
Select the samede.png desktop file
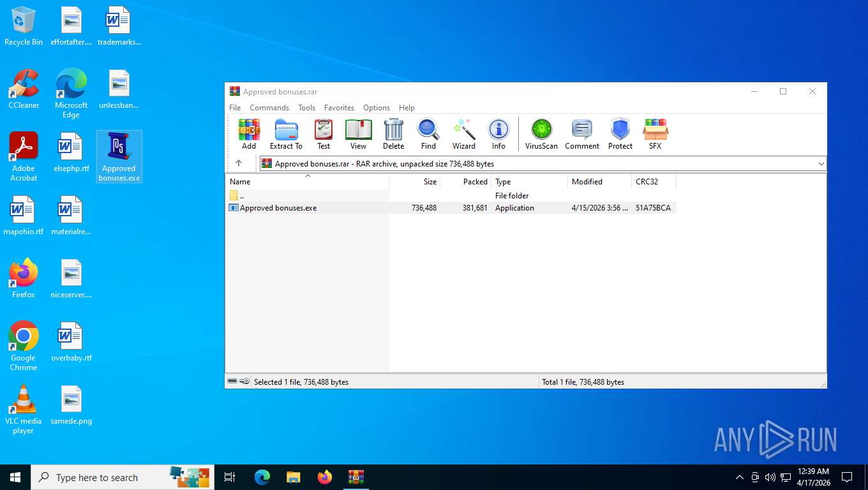point(71,406)
